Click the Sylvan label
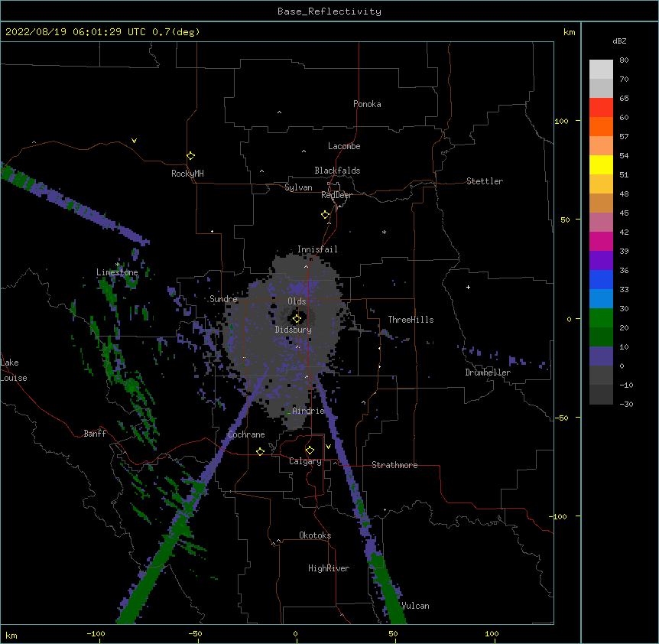The height and width of the screenshot is (644, 659). (298, 187)
